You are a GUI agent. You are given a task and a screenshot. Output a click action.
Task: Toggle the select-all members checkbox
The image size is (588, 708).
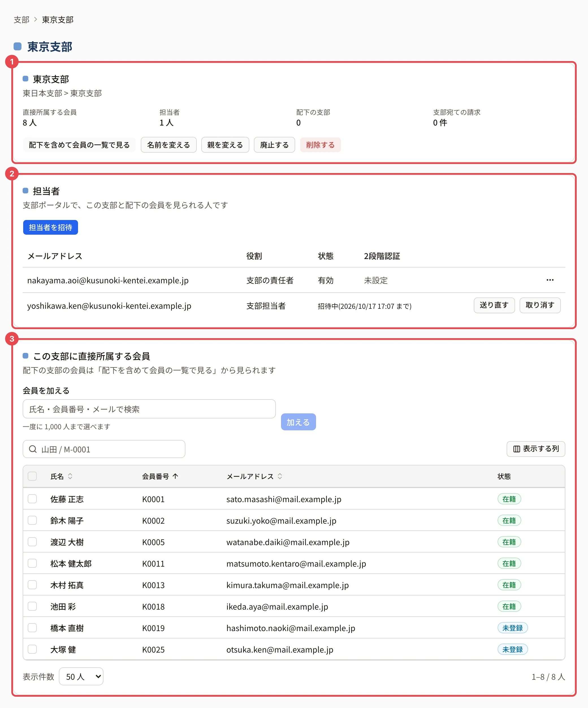(x=32, y=476)
